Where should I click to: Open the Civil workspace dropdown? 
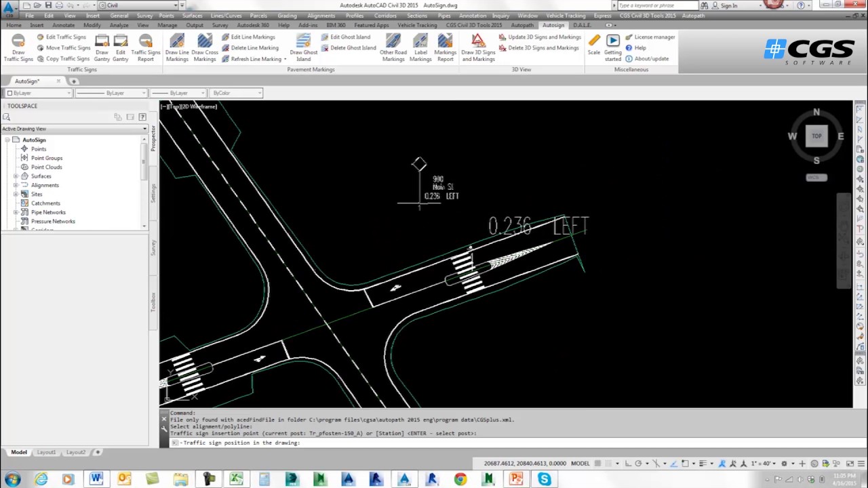click(x=139, y=5)
